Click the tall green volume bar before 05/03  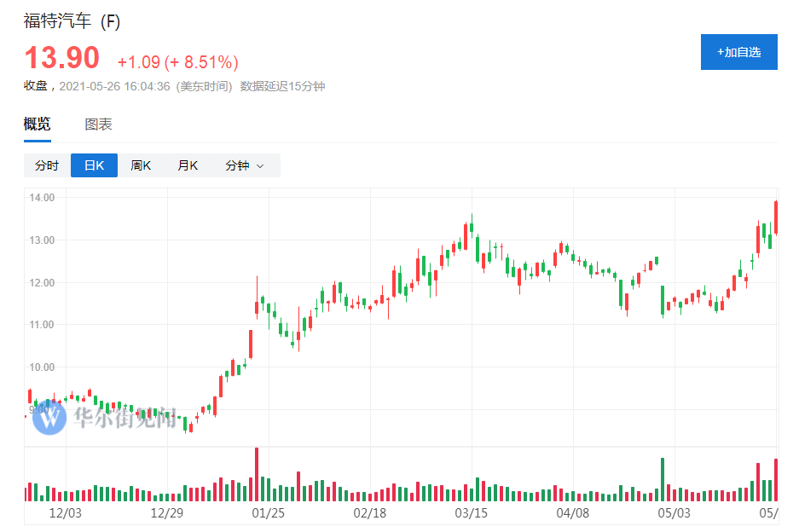[663, 479]
